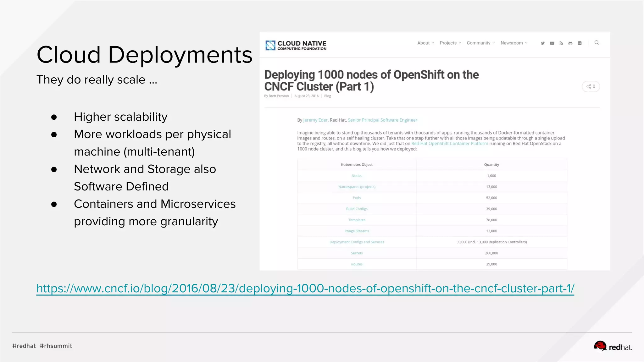Click the '78,000' Templates quantity cell

[x=491, y=220]
